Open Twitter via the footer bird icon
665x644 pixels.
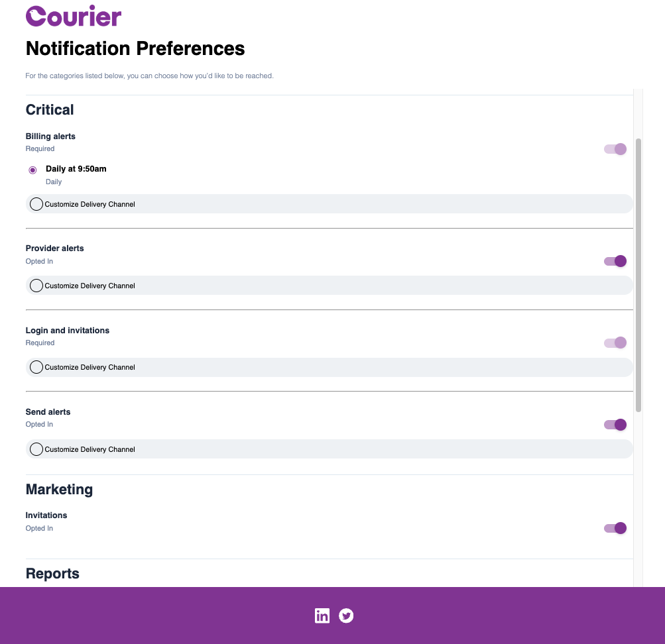(346, 616)
